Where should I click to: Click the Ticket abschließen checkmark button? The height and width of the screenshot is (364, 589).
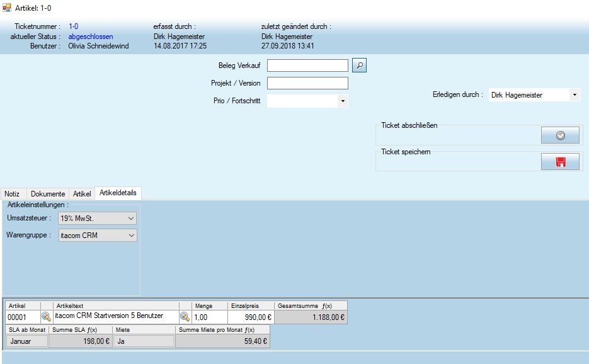click(560, 136)
